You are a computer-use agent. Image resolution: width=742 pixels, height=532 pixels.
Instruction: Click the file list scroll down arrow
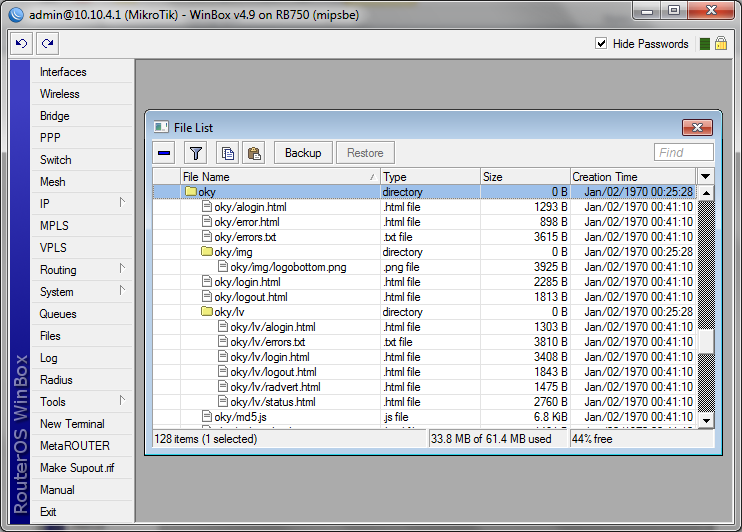click(x=706, y=420)
